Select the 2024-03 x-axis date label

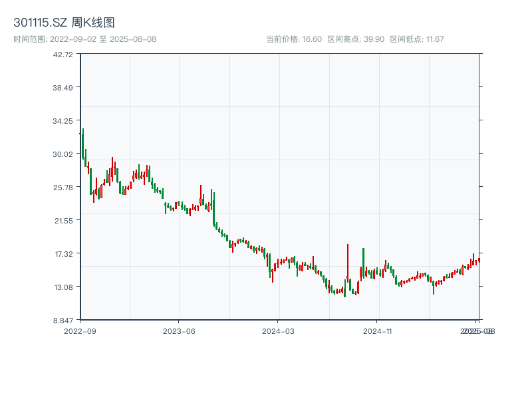tap(278, 331)
